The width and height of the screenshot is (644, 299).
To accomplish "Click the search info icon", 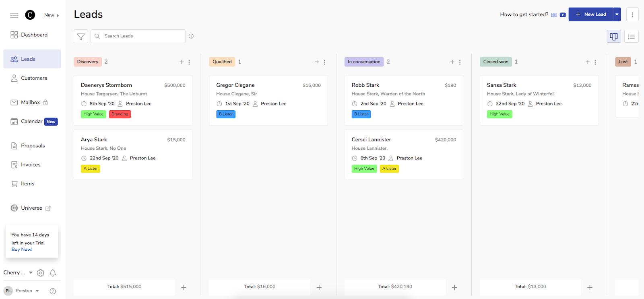I will [191, 36].
